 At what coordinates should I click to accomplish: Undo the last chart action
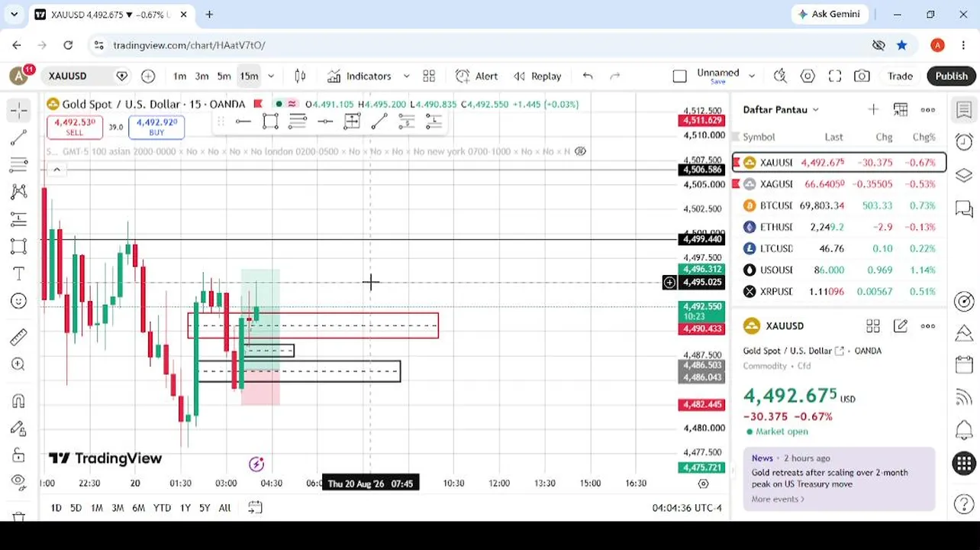pyautogui.click(x=588, y=76)
